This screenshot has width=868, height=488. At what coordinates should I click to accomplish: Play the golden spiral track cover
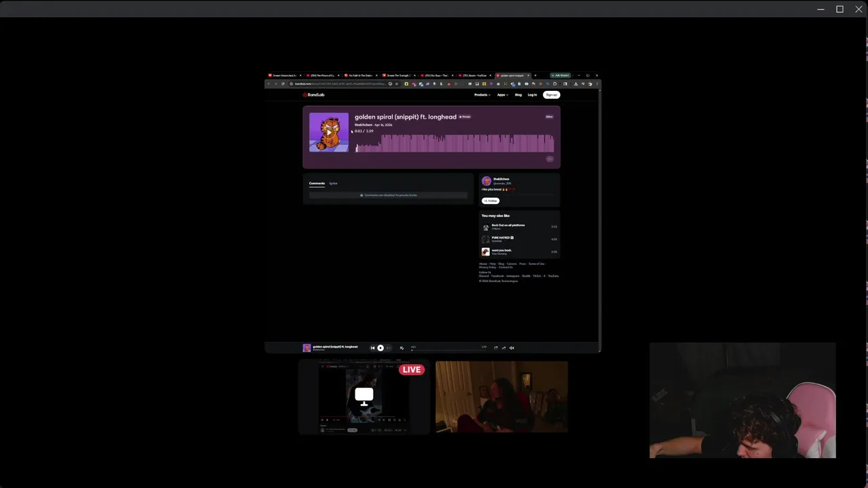click(x=329, y=132)
